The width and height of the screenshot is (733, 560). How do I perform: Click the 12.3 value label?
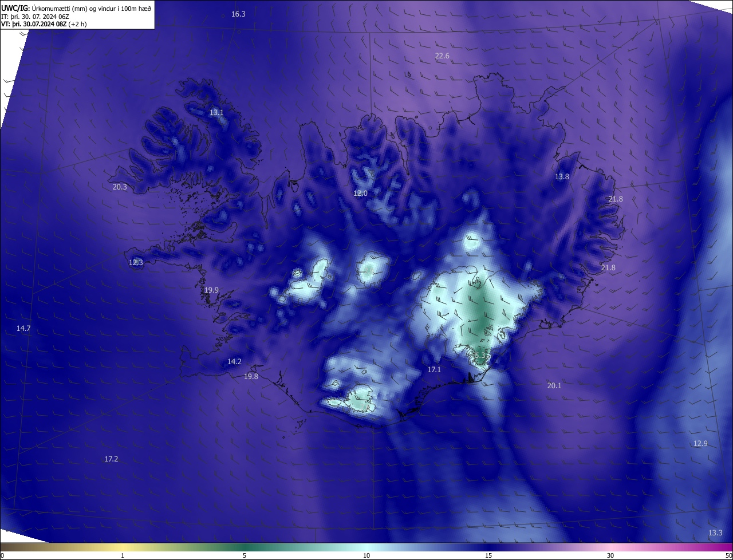(x=136, y=262)
